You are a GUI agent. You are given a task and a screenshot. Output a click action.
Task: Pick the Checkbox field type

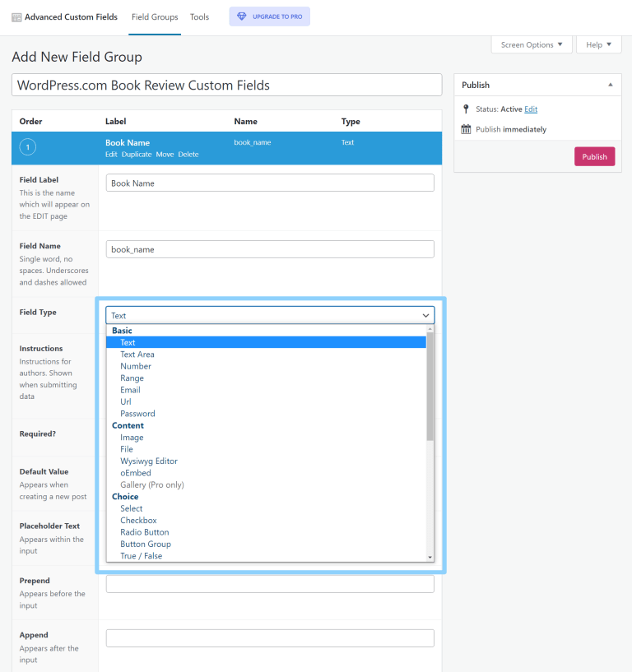pyautogui.click(x=267, y=521)
